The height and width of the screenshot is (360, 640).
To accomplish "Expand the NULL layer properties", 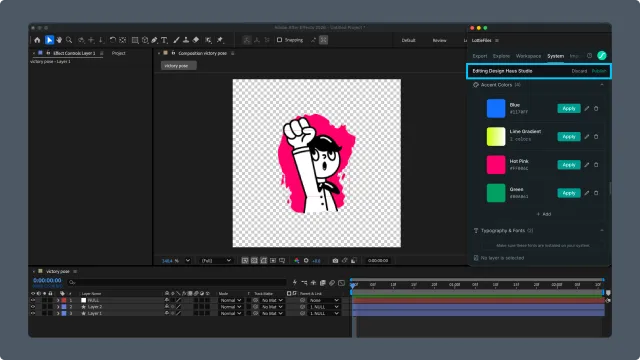I will (58, 300).
